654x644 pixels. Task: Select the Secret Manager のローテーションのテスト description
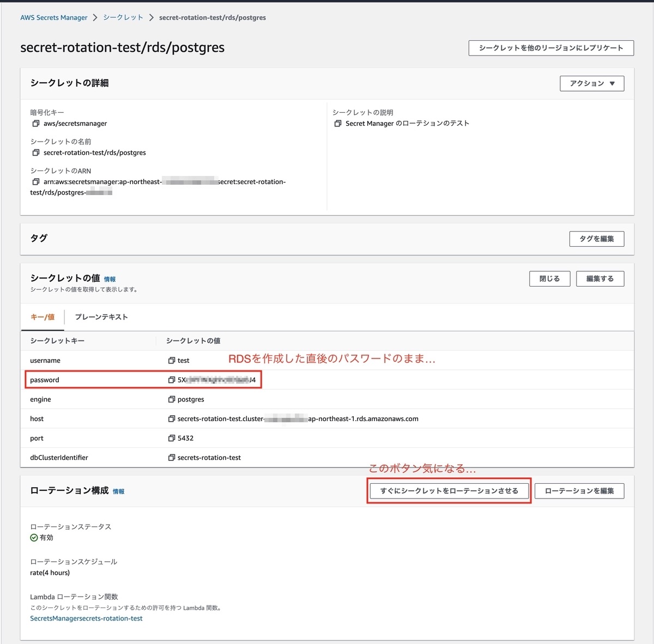click(408, 124)
